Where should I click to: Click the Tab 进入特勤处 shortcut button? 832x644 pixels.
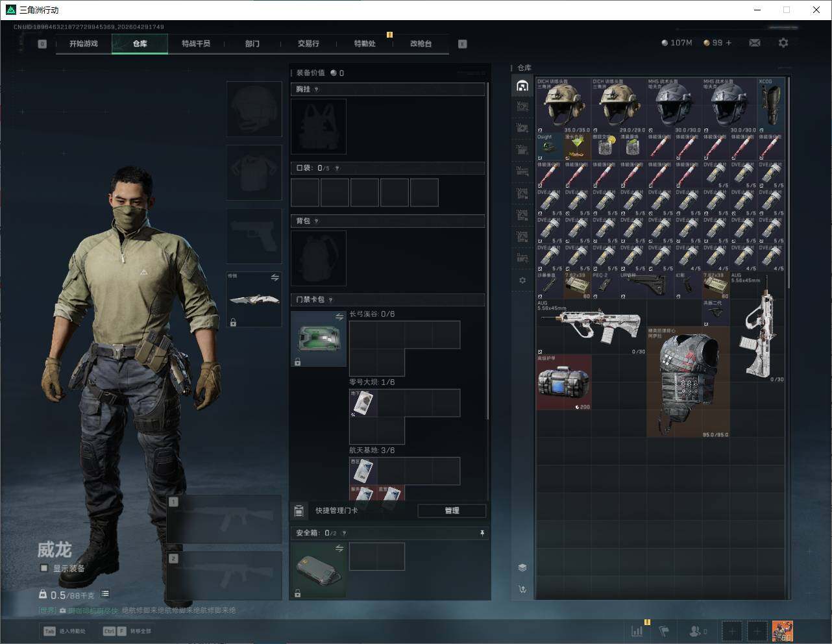(64, 631)
